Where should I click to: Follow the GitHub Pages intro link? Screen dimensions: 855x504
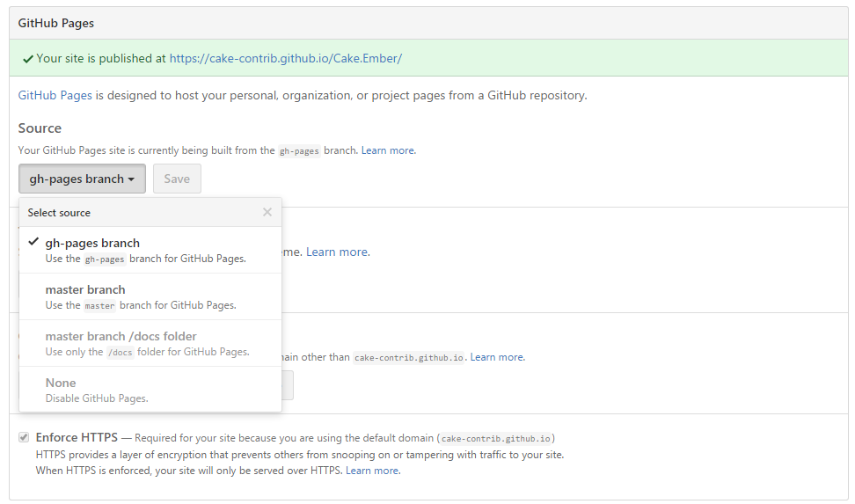tap(55, 95)
